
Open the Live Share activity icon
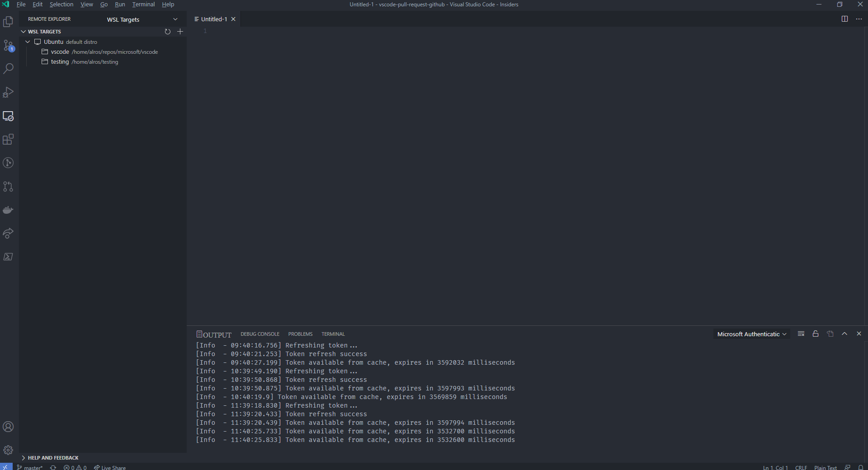point(8,233)
